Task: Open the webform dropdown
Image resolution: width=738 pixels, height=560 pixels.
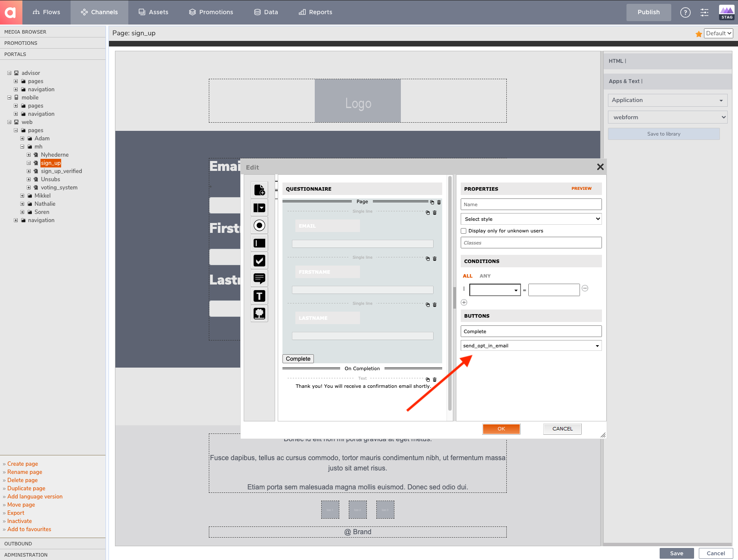Action: pos(667,117)
